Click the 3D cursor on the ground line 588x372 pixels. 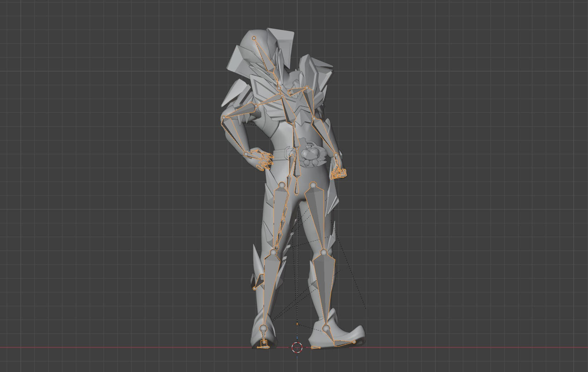point(297,347)
